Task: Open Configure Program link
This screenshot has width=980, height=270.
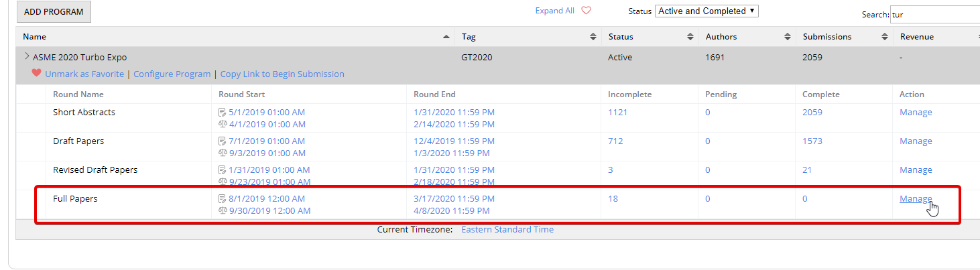Action: [x=172, y=74]
